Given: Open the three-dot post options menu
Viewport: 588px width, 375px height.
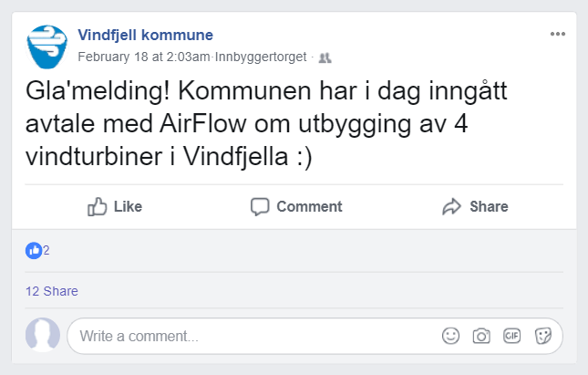Looking at the screenshot, I should coord(558,35).
